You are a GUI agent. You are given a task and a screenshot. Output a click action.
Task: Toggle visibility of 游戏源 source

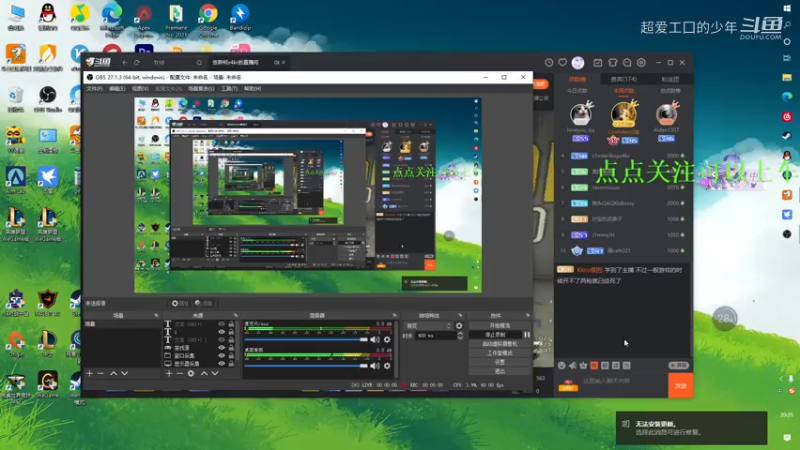[x=221, y=347]
